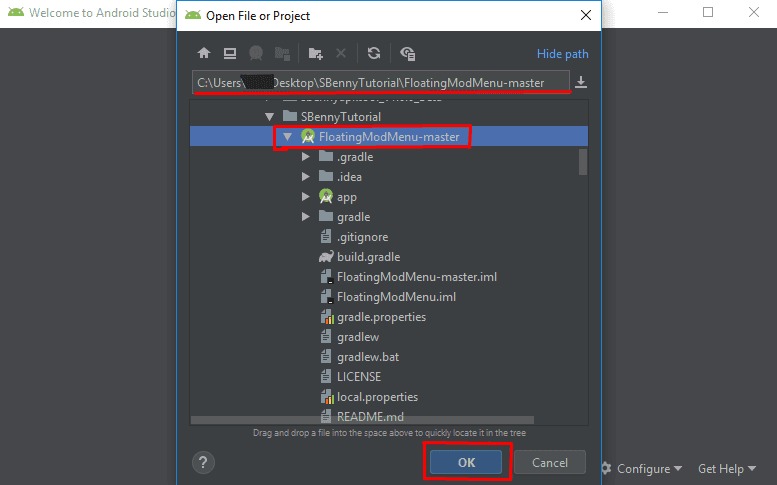Select FloatingModMenu-master project row
The image size is (777, 485).
[x=389, y=137]
